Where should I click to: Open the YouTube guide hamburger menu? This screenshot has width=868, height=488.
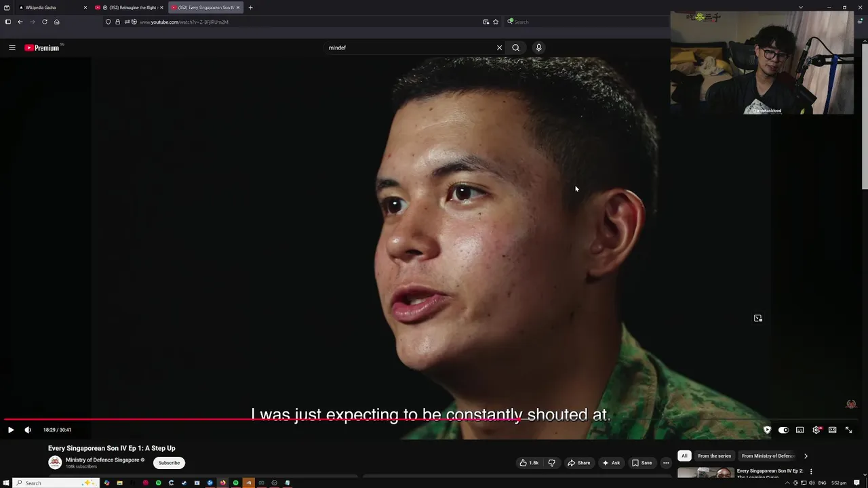pos(12,47)
